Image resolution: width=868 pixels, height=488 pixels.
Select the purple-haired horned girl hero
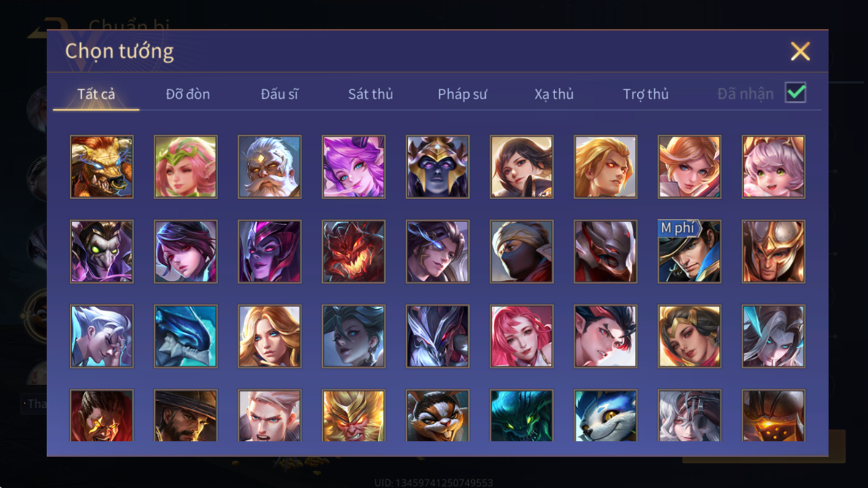click(353, 167)
